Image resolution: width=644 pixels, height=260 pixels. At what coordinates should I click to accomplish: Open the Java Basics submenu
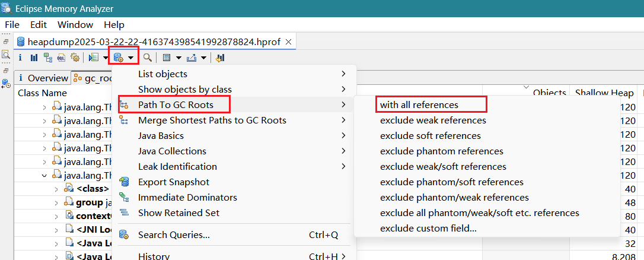[234, 136]
